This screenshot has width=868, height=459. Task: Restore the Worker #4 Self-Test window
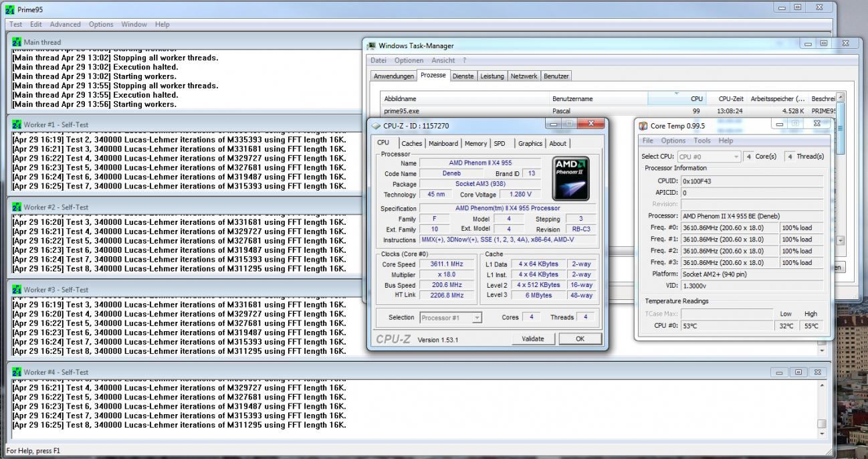(x=798, y=372)
